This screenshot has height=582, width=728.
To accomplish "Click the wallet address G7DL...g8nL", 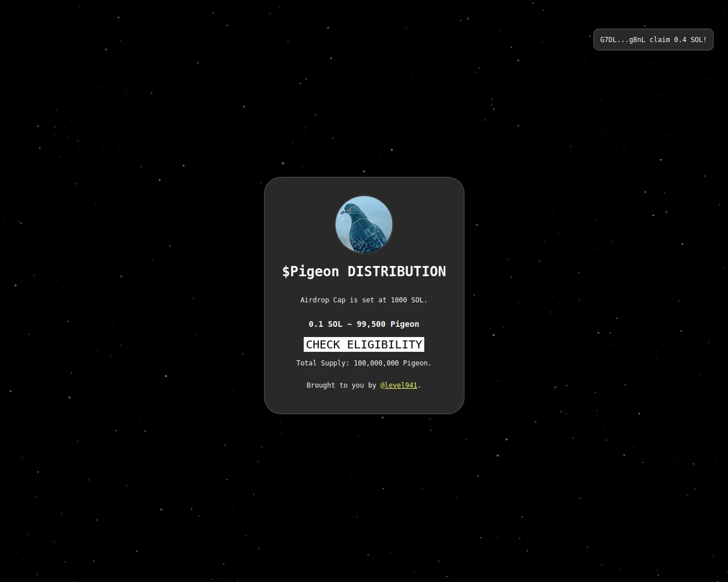I will tap(622, 40).
